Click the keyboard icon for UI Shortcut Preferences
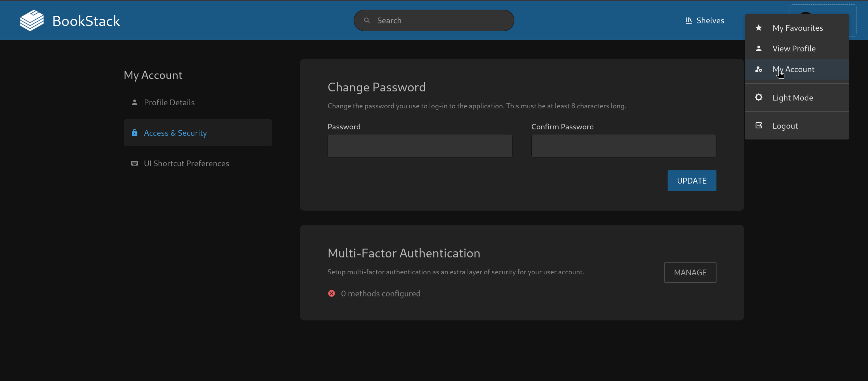Viewport: 868px width, 381px height. pos(134,163)
